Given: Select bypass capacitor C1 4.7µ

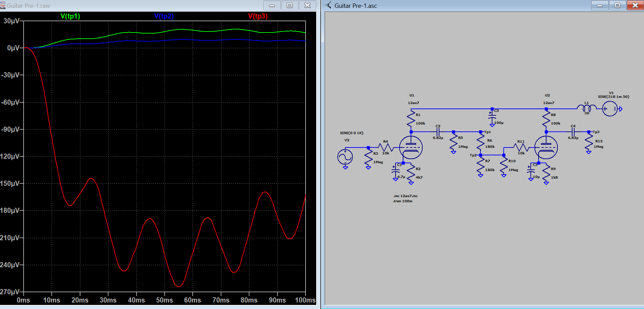Looking at the screenshot, I should click(396, 170).
